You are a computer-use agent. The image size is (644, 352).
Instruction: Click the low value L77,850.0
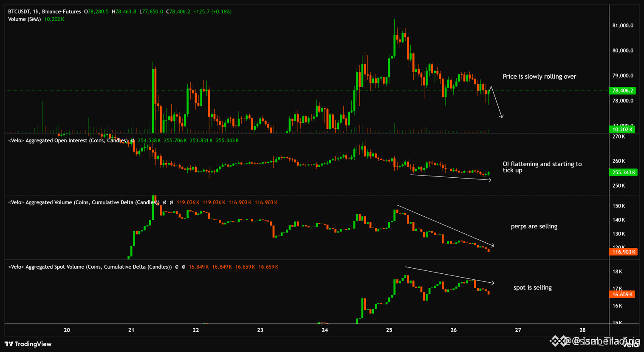(x=151, y=11)
